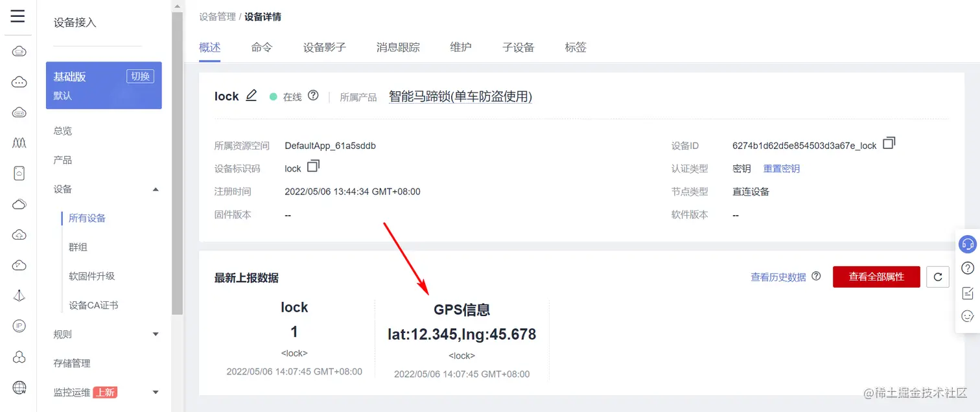The width and height of the screenshot is (980, 412).
Task: Open the feedback edit icon on right
Action: 968,292
